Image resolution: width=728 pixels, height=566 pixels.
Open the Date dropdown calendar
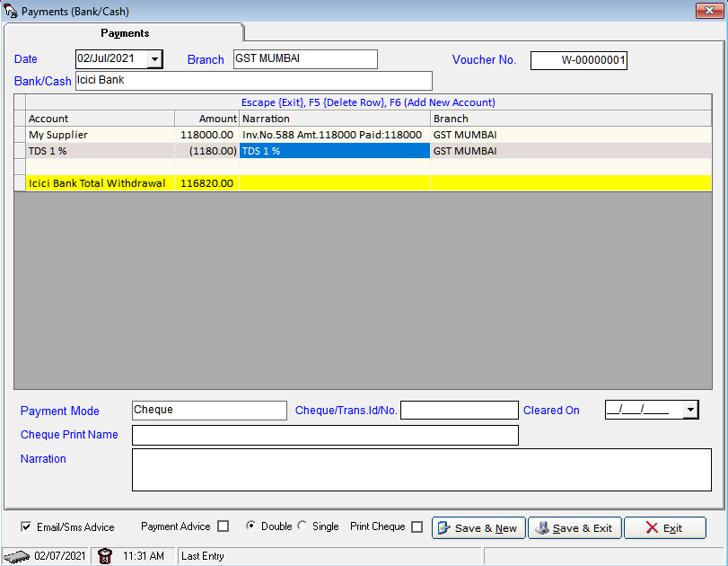coord(154,59)
